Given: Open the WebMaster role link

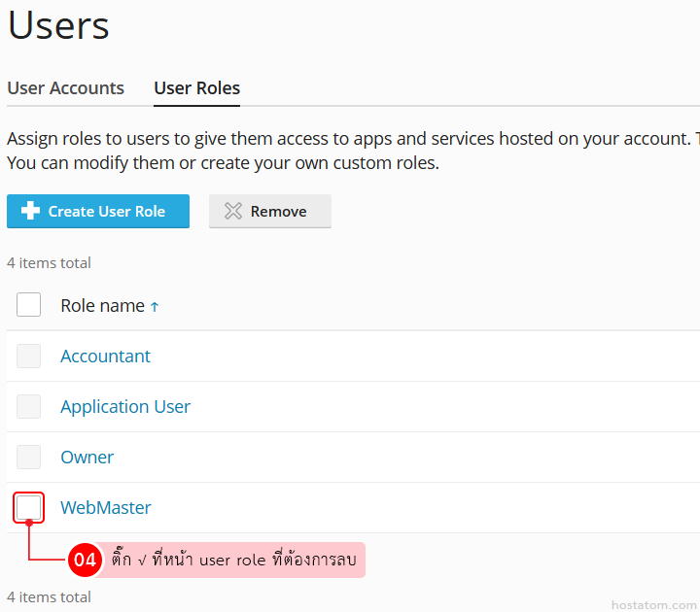Looking at the screenshot, I should click(106, 508).
